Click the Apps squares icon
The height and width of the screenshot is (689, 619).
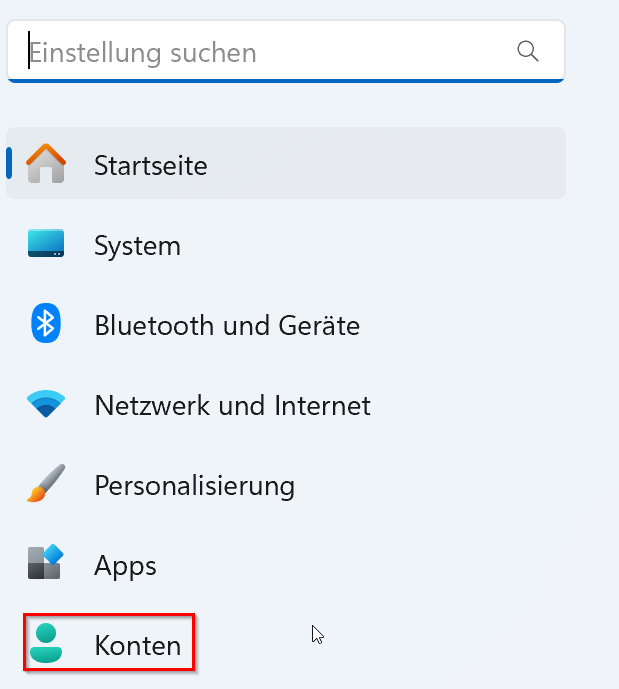[x=46, y=562]
